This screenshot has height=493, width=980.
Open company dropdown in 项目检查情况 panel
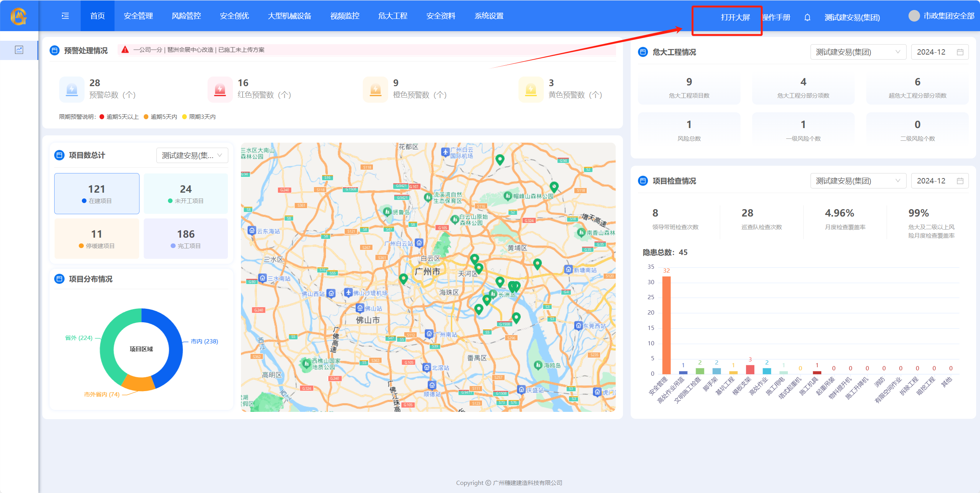point(858,181)
